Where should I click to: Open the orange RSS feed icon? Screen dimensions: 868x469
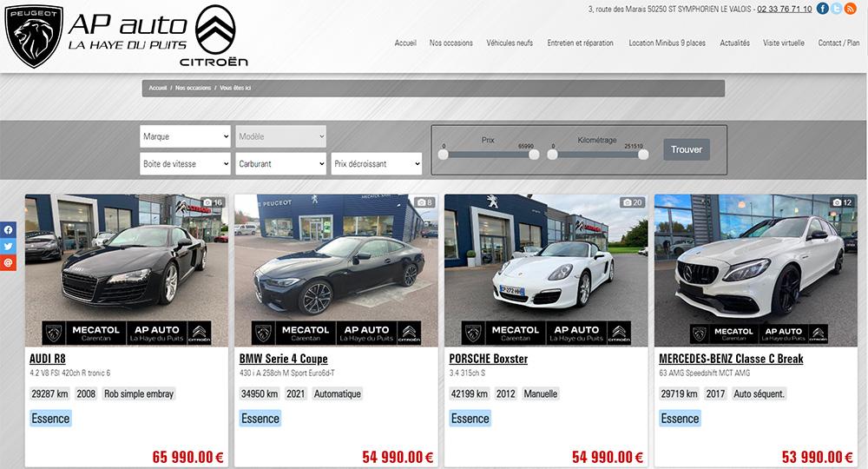(x=850, y=9)
